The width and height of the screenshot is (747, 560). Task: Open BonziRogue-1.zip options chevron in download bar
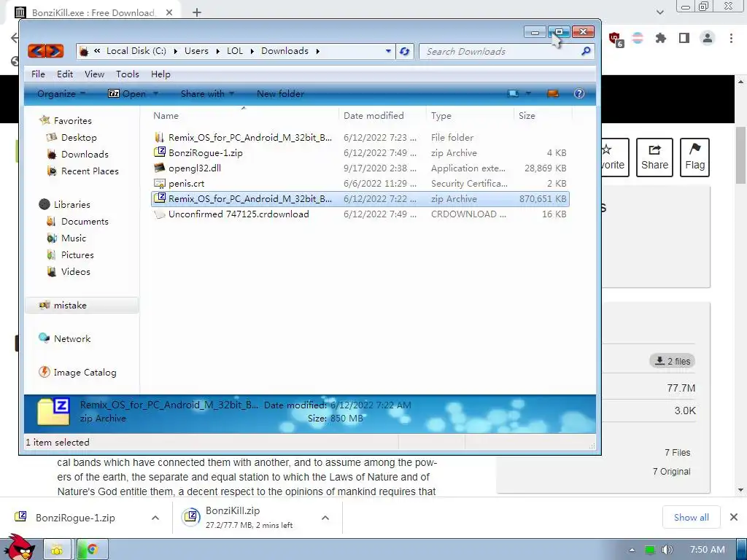[x=155, y=518]
